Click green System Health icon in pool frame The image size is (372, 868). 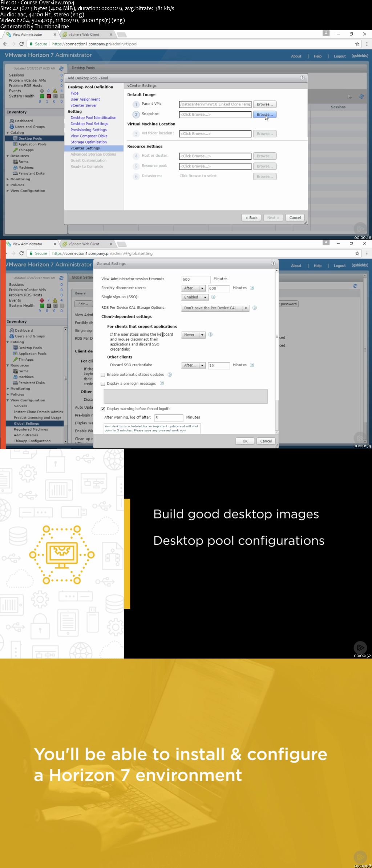coord(42,96)
